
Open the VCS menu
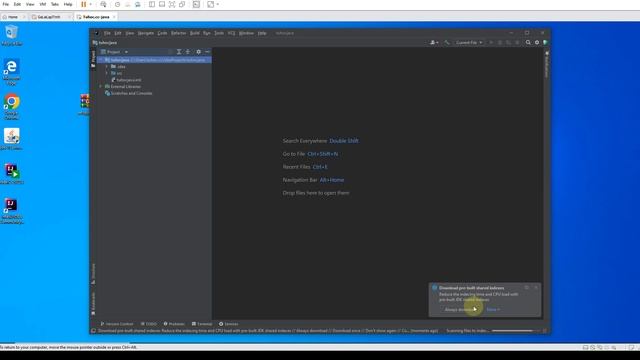(231, 33)
